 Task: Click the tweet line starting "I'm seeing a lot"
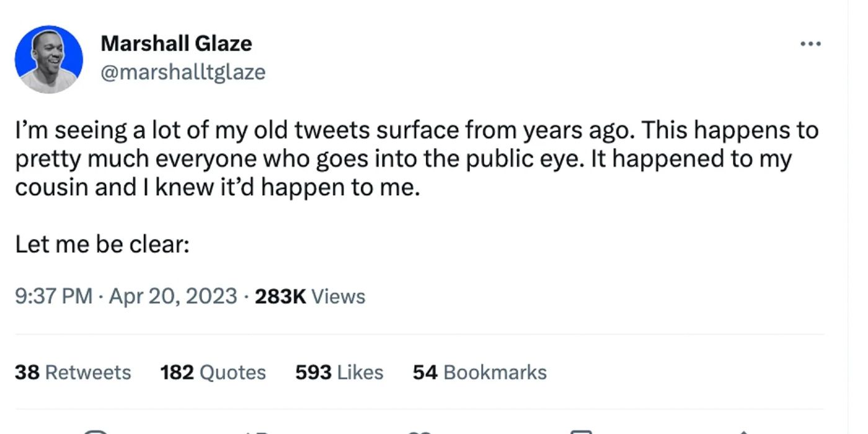coord(417,131)
